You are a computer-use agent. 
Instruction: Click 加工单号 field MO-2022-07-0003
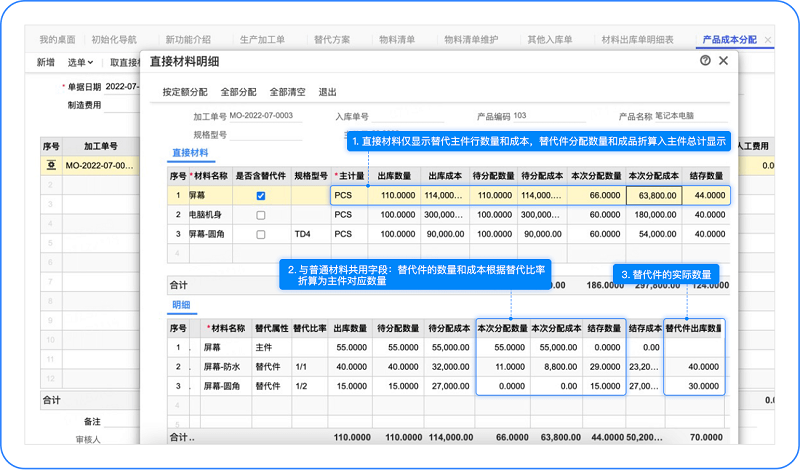click(265, 116)
